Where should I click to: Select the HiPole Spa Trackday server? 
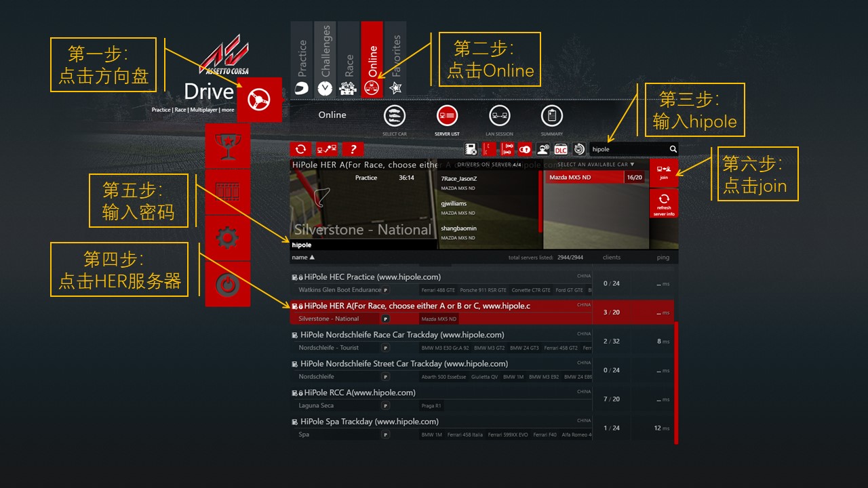[482, 428]
